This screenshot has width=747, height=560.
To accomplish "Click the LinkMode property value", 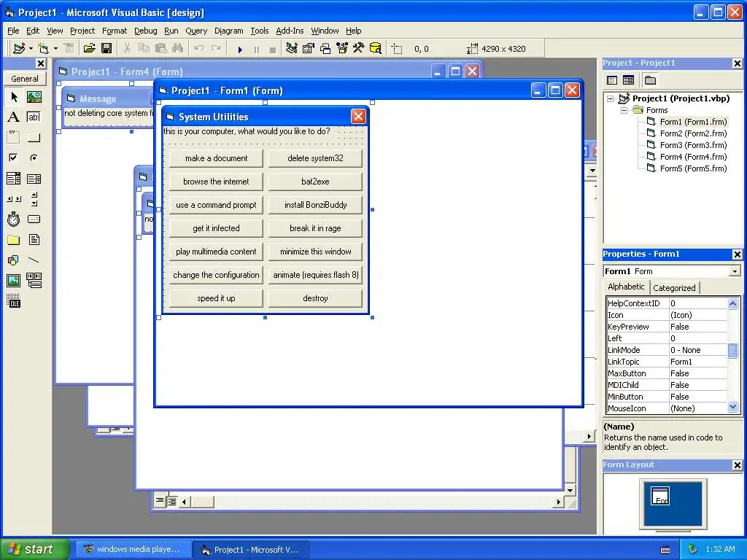I will 698,350.
